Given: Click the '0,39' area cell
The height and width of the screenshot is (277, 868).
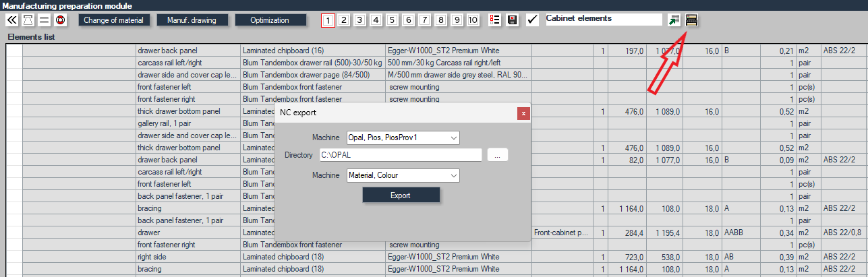Looking at the screenshot, I should [778, 257].
